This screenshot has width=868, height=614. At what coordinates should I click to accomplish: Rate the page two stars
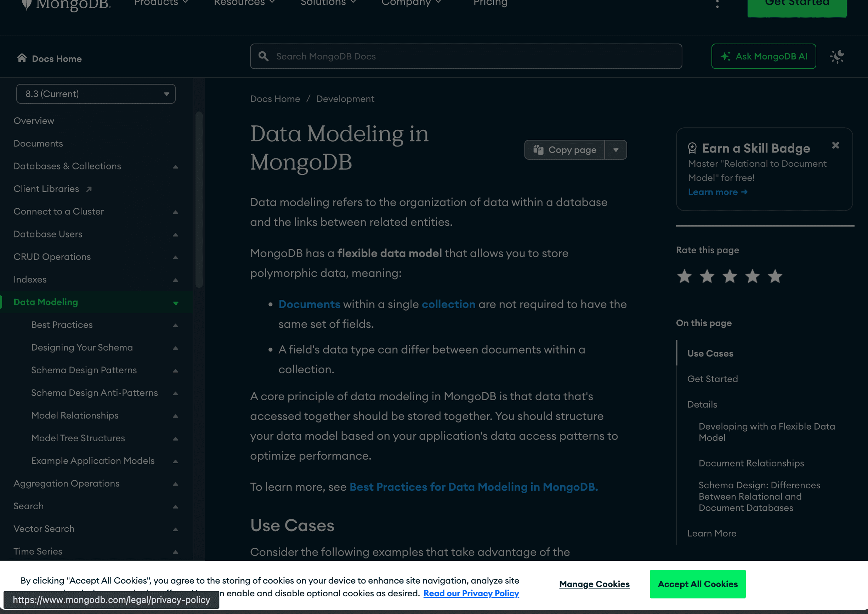(x=707, y=276)
